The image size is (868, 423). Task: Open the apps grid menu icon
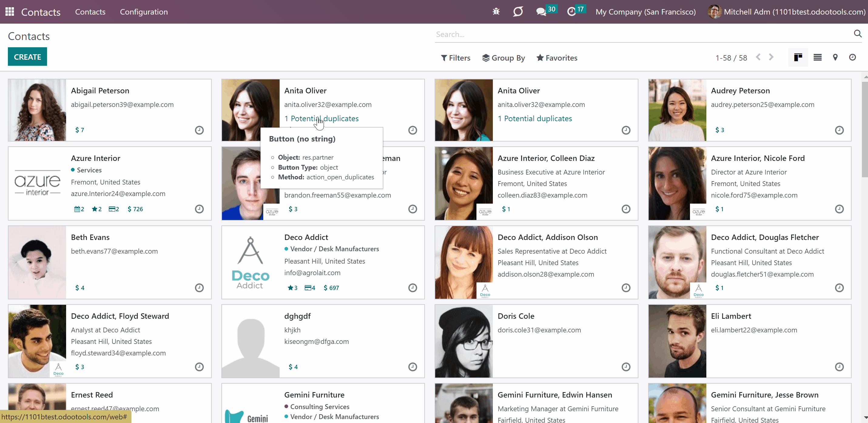10,12
